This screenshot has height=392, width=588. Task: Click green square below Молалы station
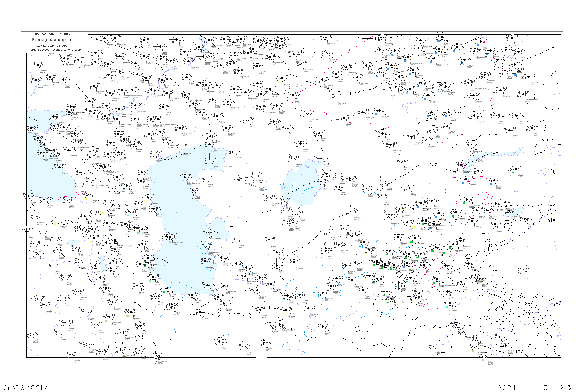513,172
